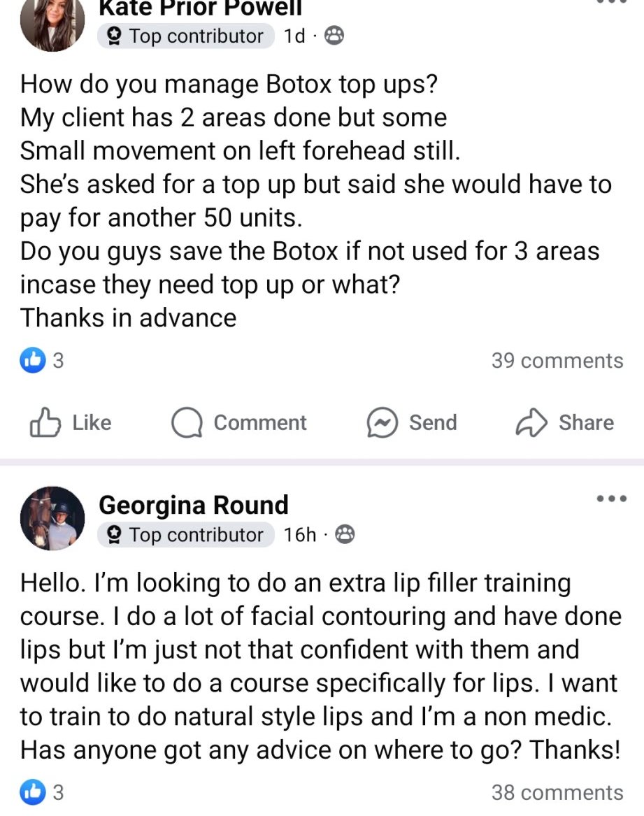Share the Botox top ups post
This screenshot has height=816, width=644.
[x=565, y=423]
